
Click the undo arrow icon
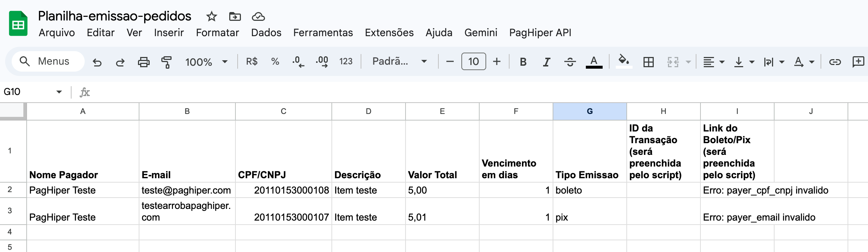pyautogui.click(x=97, y=62)
